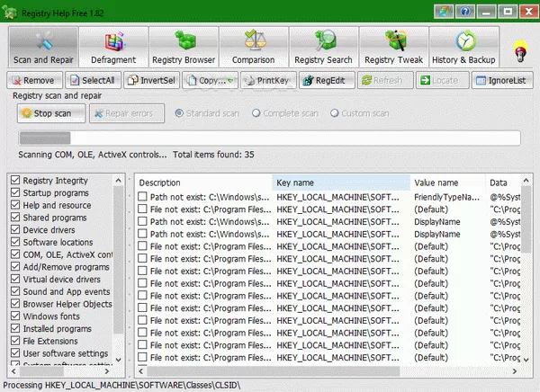The image size is (540, 392).
Task: Open the Defragment tool icon
Action: (114, 41)
